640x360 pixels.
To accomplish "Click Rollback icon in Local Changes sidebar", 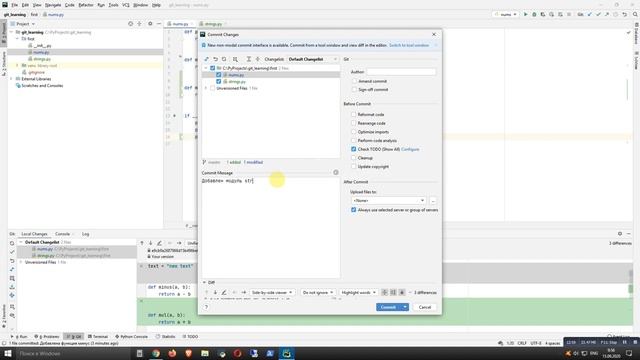I will [x=12, y=260].
